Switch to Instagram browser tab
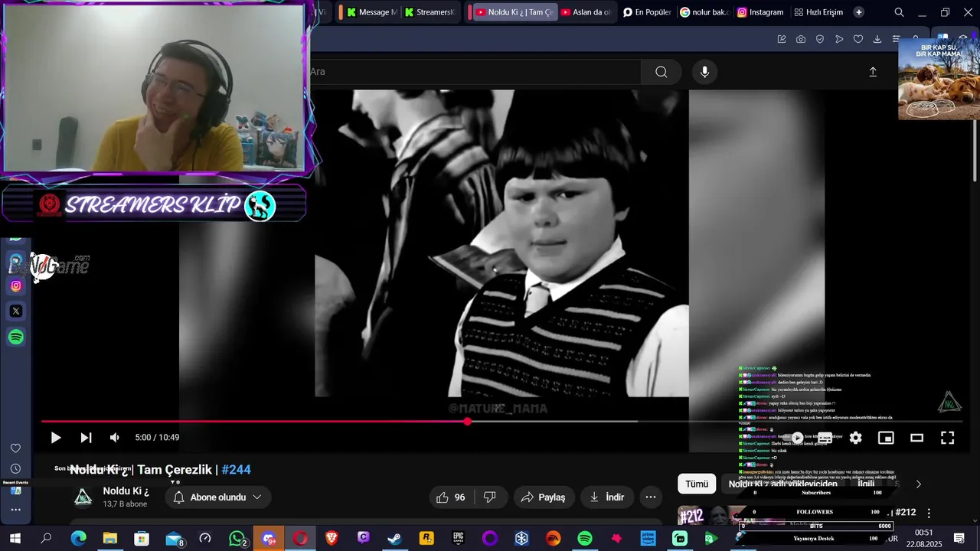This screenshot has width=980, height=551. pos(760,12)
